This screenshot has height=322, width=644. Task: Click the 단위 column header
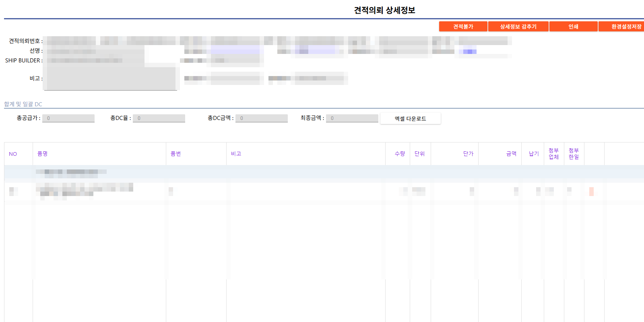tap(420, 154)
